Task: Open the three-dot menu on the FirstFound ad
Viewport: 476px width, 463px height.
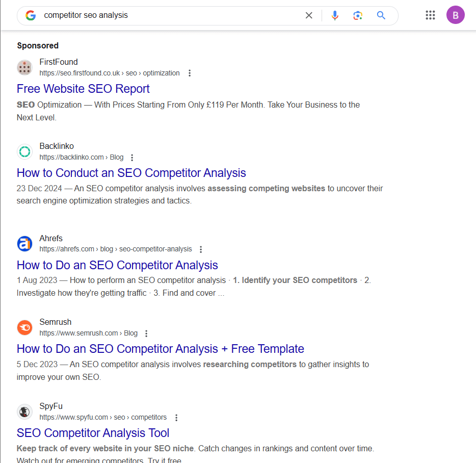Action: (x=189, y=73)
